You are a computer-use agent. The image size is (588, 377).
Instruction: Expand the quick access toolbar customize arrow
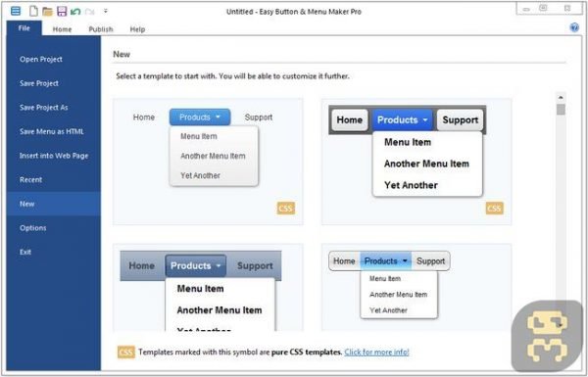[106, 11]
